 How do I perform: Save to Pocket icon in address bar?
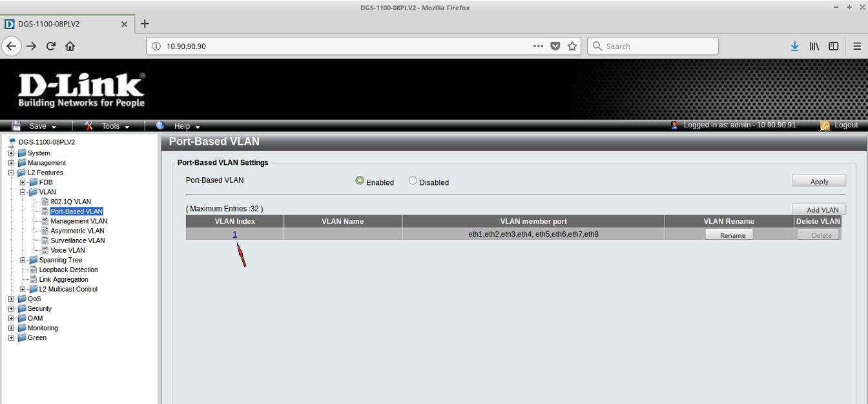coord(555,46)
